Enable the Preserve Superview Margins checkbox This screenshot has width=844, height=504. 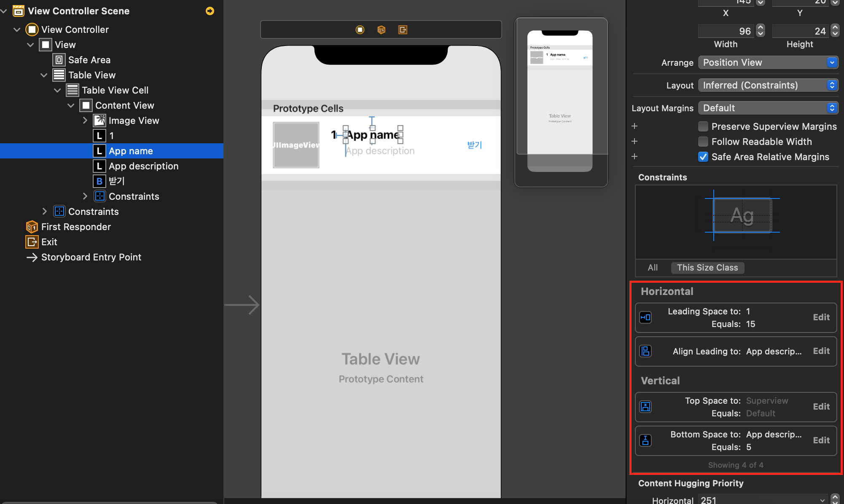pyautogui.click(x=703, y=126)
